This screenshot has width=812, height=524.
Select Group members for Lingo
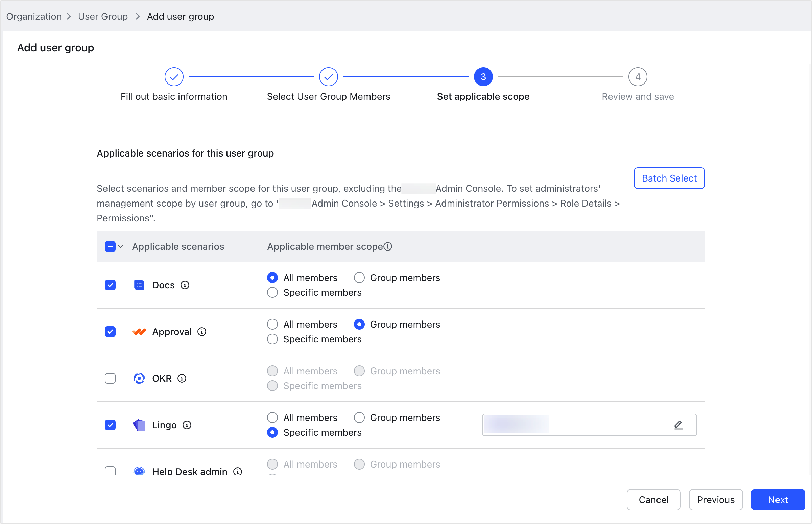359,418
